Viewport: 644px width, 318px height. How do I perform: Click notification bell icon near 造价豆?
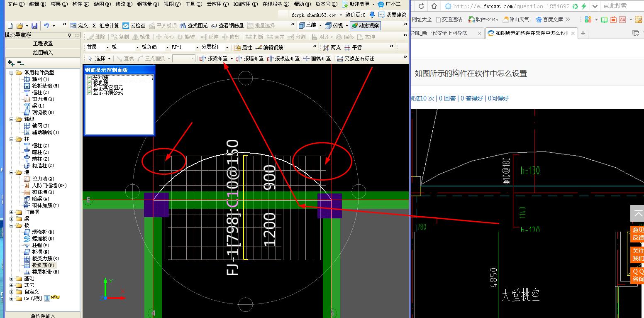[372, 15]
